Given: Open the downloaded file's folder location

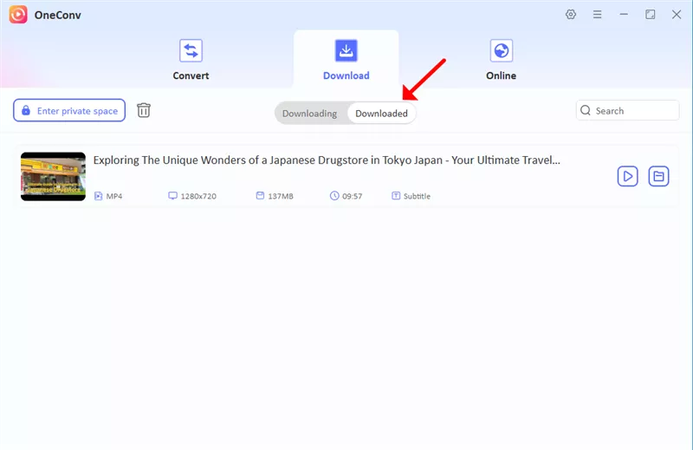Looking at the screenshot, I should click(x=658, y=176).
